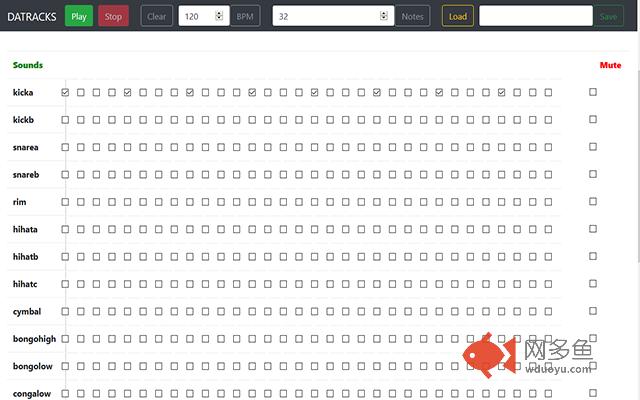The width and height of the screenshot is (640, 400).
Task: Click the bongohigh sound label
Action: click(34, 339)
